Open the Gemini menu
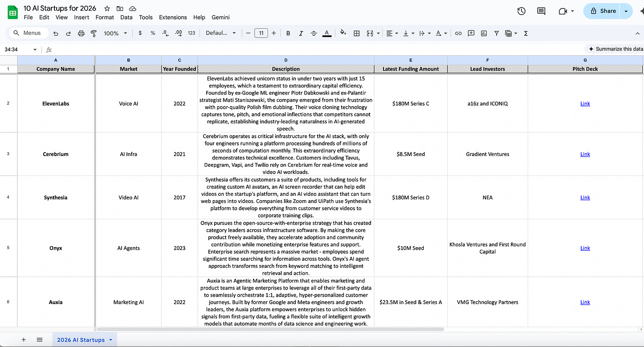 [220, 17]
